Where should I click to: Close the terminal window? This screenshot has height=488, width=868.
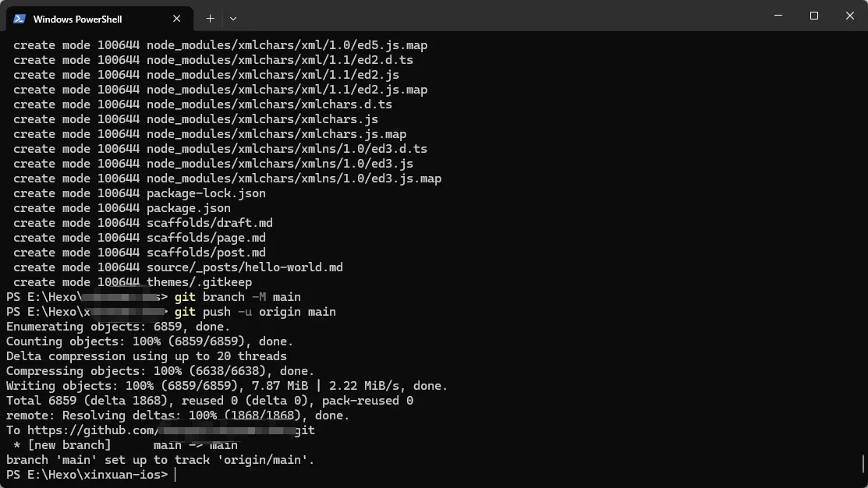click(850, 16)
